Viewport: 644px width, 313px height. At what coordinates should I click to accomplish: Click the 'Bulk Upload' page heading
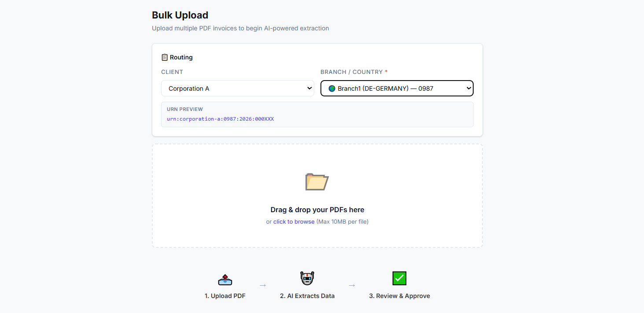[180, 15]
